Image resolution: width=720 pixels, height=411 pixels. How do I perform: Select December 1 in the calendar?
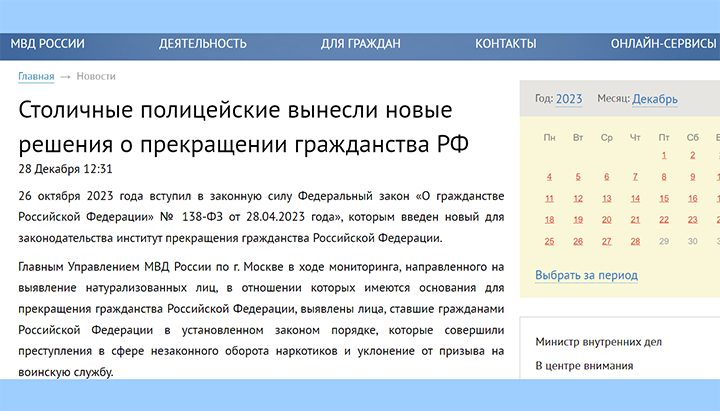664,155
